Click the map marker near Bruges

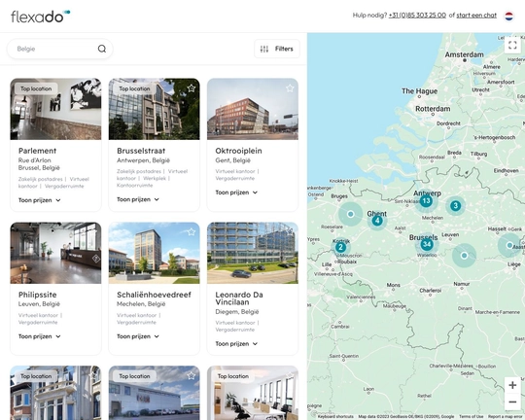pos(351,214)
